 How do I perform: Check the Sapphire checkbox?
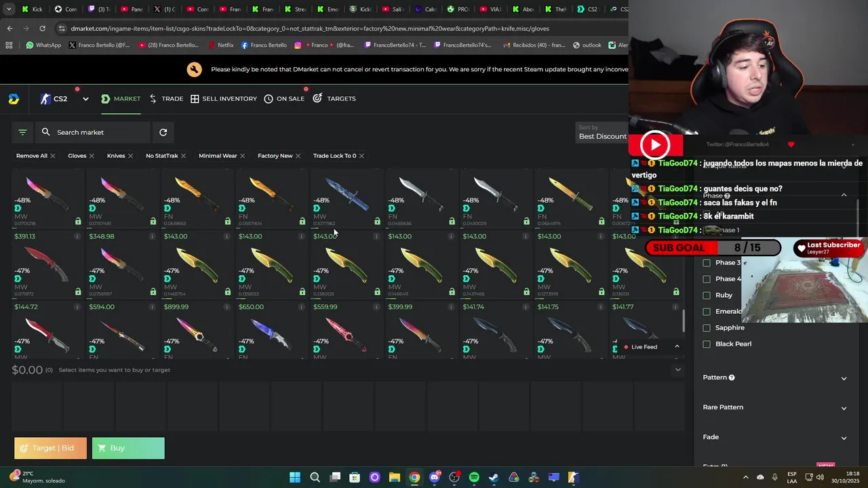pos(707,328)
